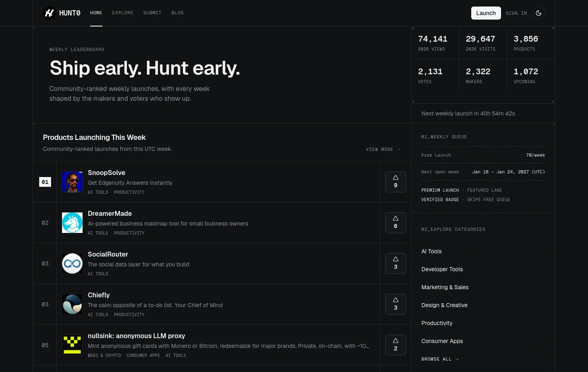Open Design & Creative category
588x372 pixels.
click(444, 305)
